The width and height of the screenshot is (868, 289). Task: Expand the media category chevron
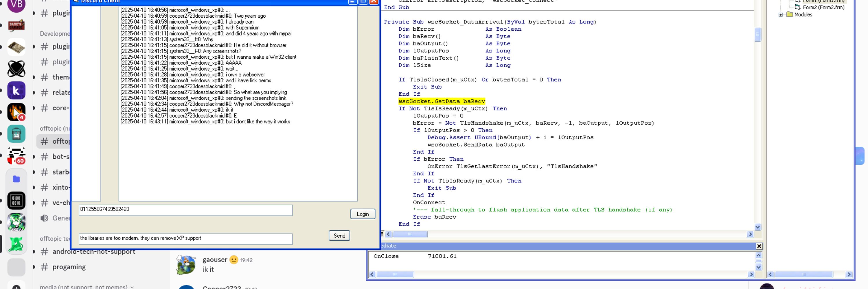pyautogui.click(x=132, y=287)
